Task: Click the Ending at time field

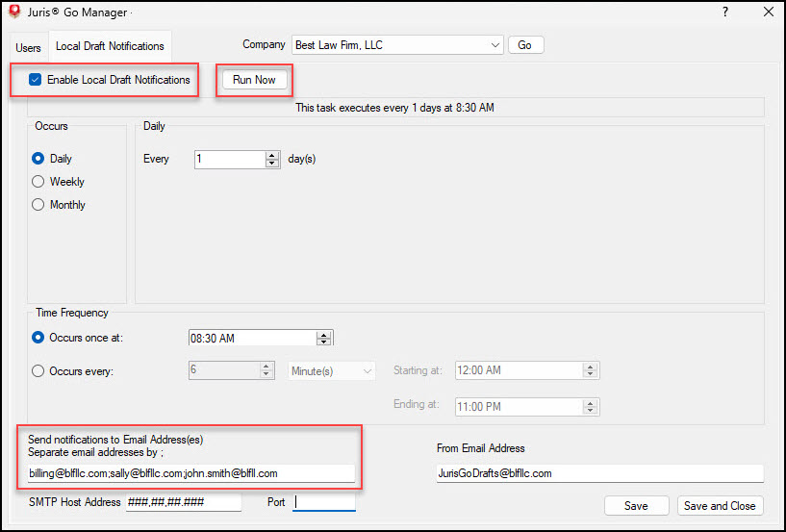Action: [520, 407]
